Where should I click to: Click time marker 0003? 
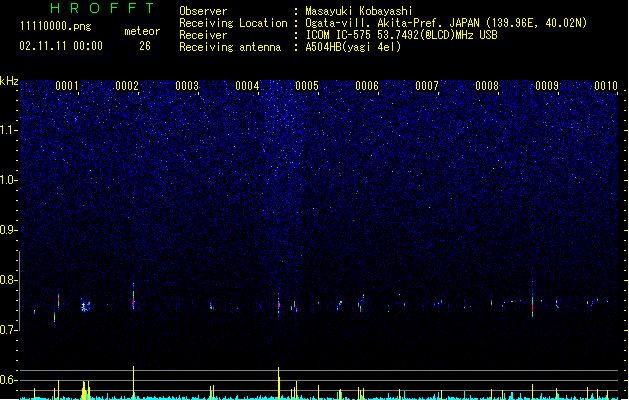pyautogui.click(x=187, y=86)
